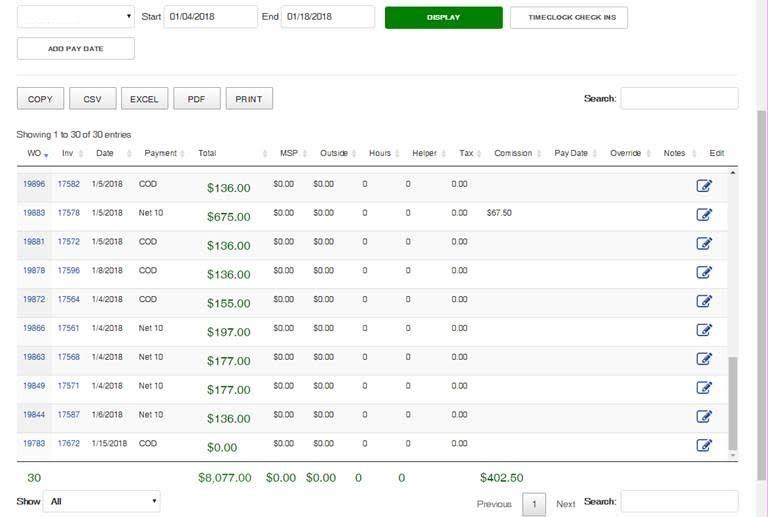Open work order link 19844
The width and height of the screenshot is (768, 517).
(34, 415)
